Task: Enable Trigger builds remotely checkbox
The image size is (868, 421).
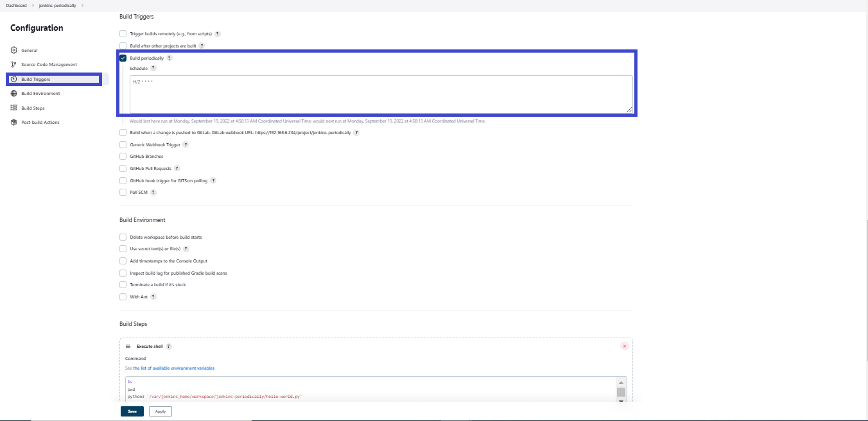Action: point(123,33)
